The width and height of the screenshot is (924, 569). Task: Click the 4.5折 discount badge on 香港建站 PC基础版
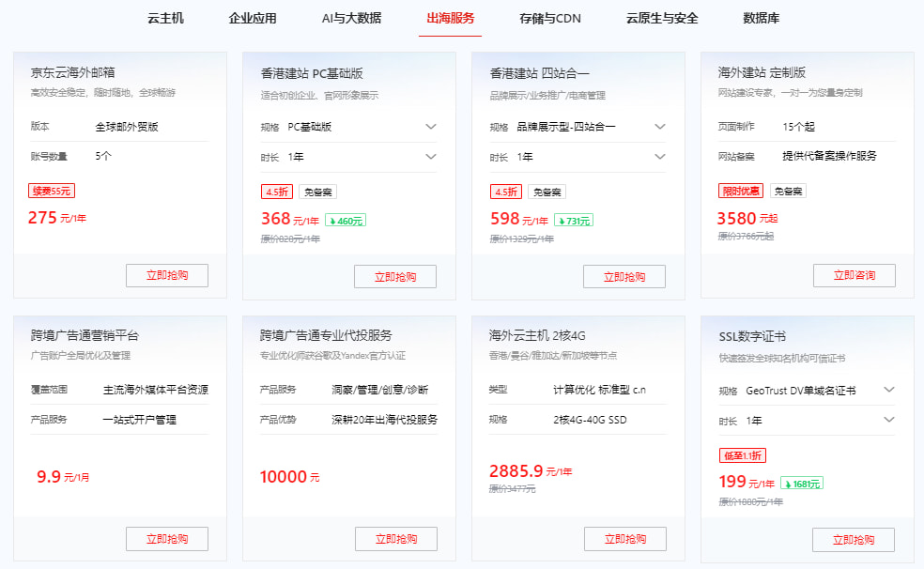coord(275,192)
